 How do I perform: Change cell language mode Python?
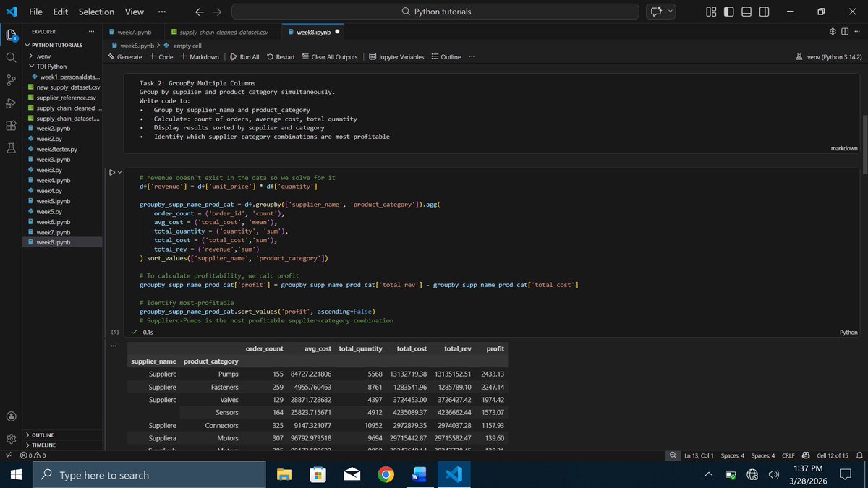point(848,332)
